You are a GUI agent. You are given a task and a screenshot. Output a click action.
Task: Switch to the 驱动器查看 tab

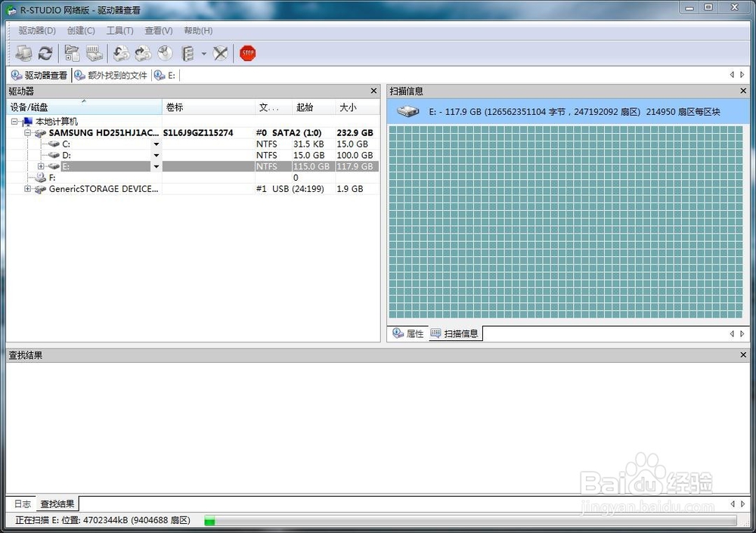click(x=40, y=76)
